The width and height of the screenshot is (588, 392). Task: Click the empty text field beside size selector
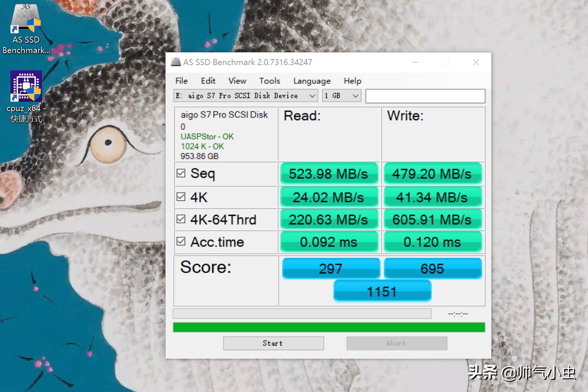point(425,96)
